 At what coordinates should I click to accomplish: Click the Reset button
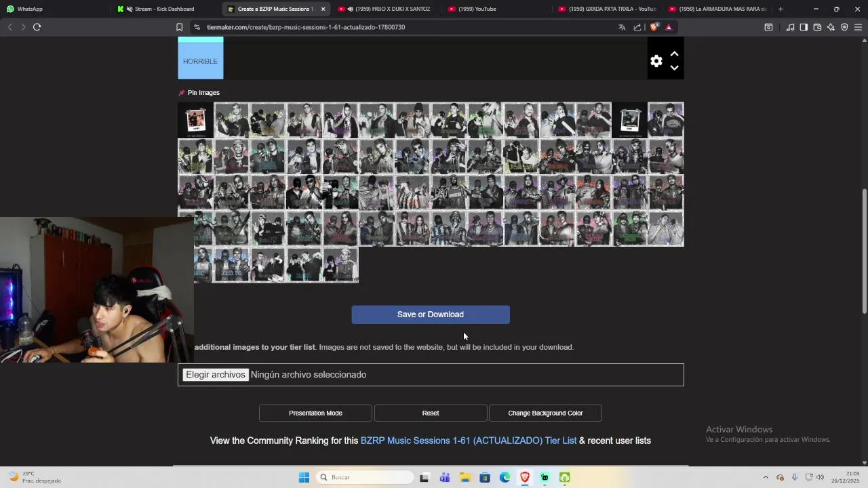coord(431,413)
